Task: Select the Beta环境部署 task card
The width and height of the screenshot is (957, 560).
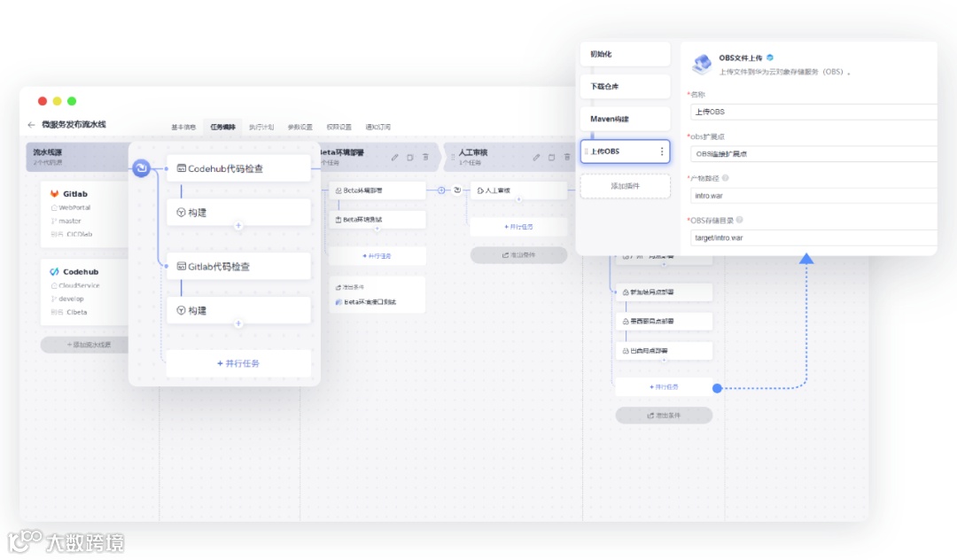Action: (377, 191)
